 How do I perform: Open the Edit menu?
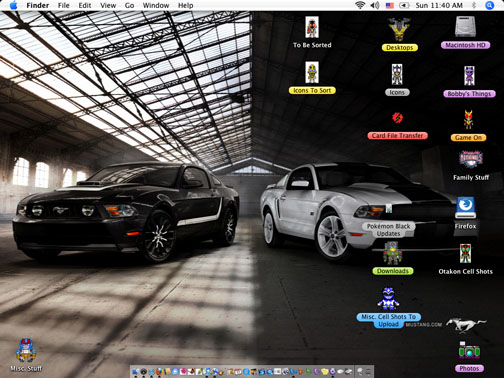tap(85, 5)
